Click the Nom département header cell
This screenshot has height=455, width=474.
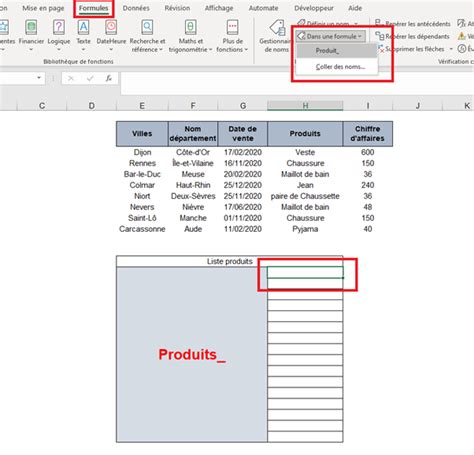193,134
